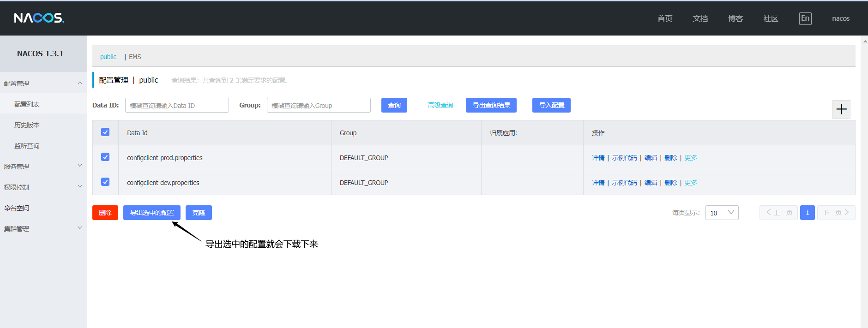The width and height of the screenshot is (868, 328).
Task: Switch to the EMS namespace tab
Action: pos(135,57)
